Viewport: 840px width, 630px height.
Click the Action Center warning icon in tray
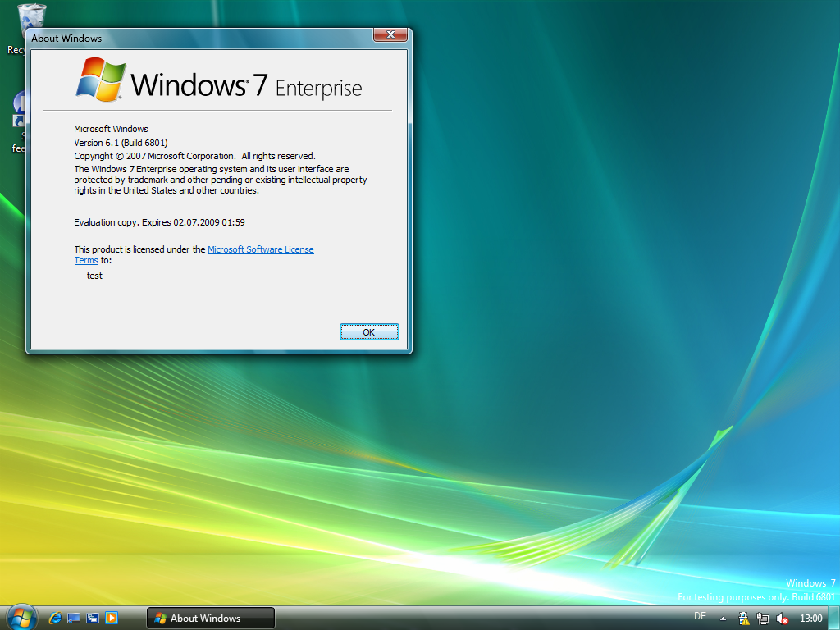click(745, 618)
